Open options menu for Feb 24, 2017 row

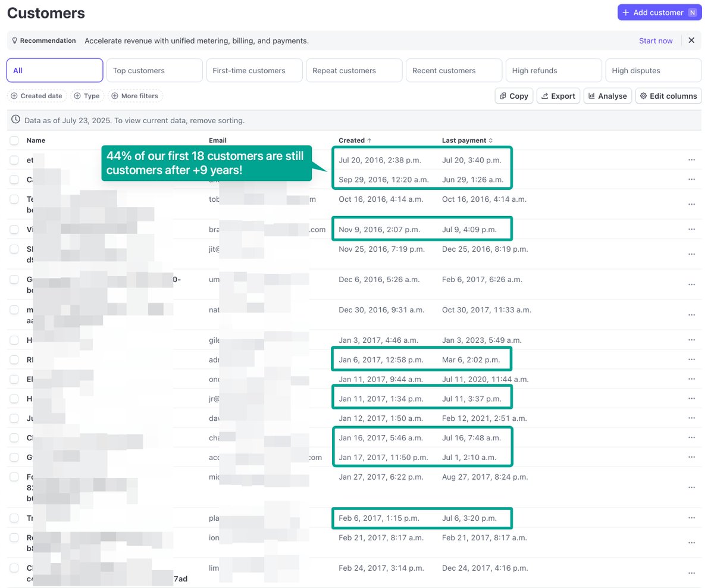pyautogui.click(x=691, y=573)
